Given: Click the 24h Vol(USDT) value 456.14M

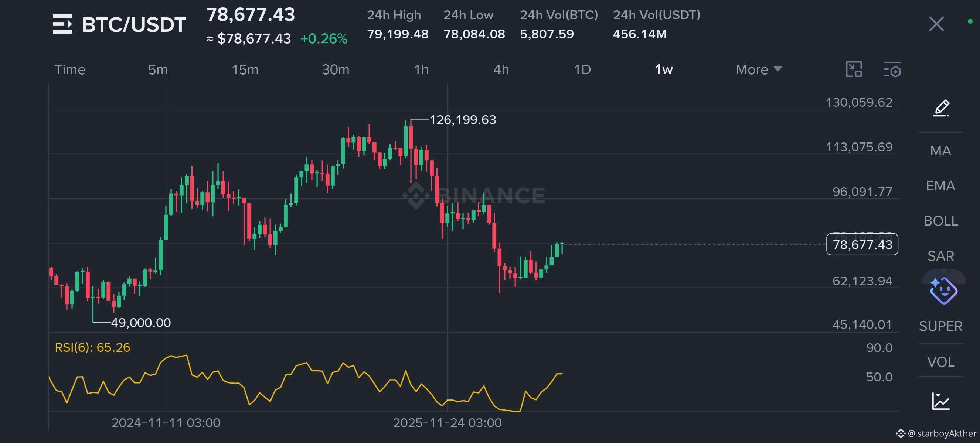Looking at the screenshot, I should pyautogui.click(x=640, y=34).
